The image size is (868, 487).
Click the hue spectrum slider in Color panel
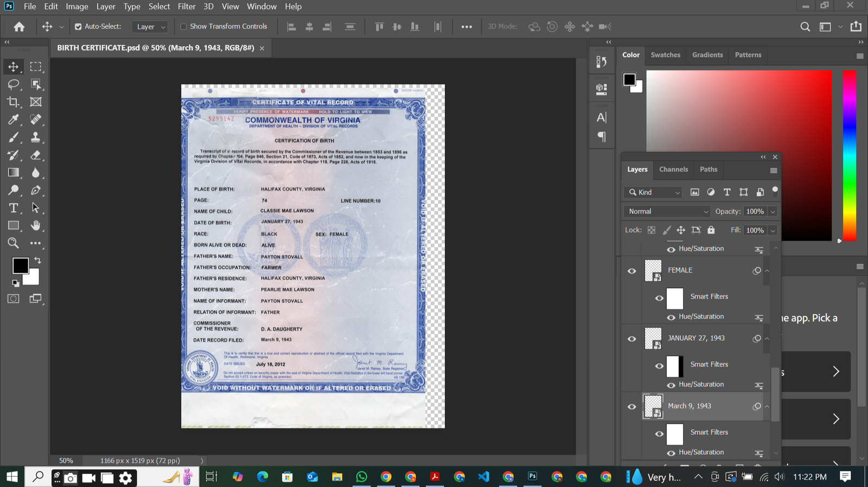[x=849, y=155]
